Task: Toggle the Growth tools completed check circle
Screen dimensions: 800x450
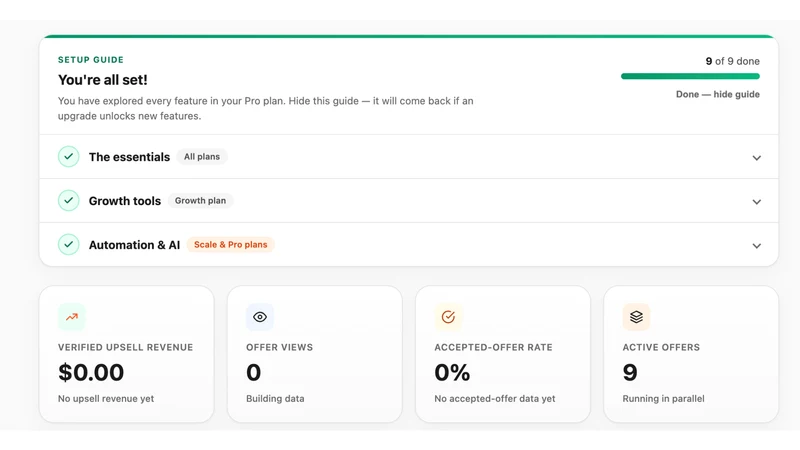Action: [x=68, y=201]
